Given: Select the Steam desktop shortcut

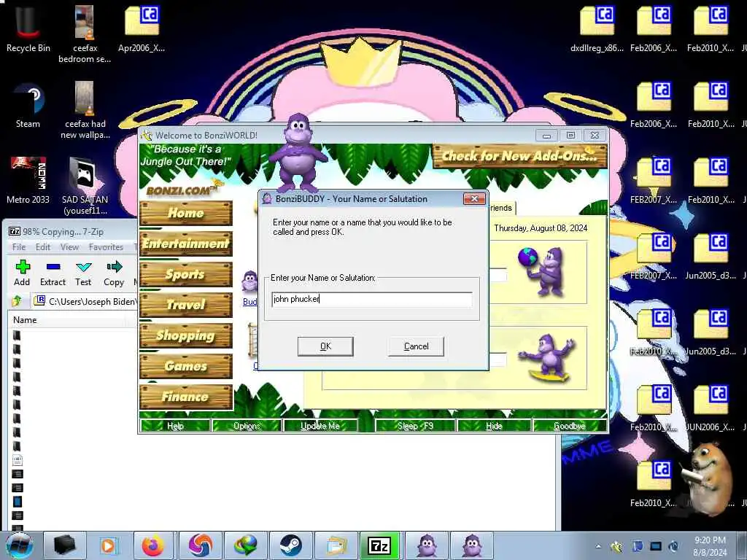Looking at the screenshot, I should (28, 105).
